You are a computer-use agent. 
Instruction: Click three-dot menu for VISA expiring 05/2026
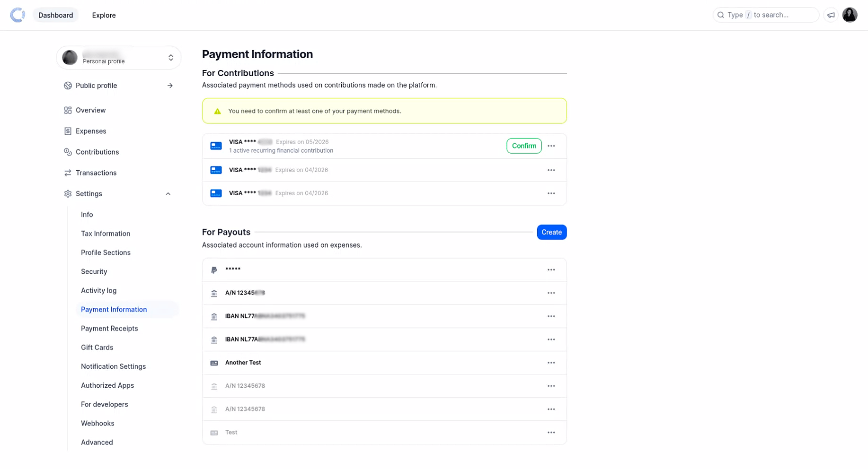point(551,146)
